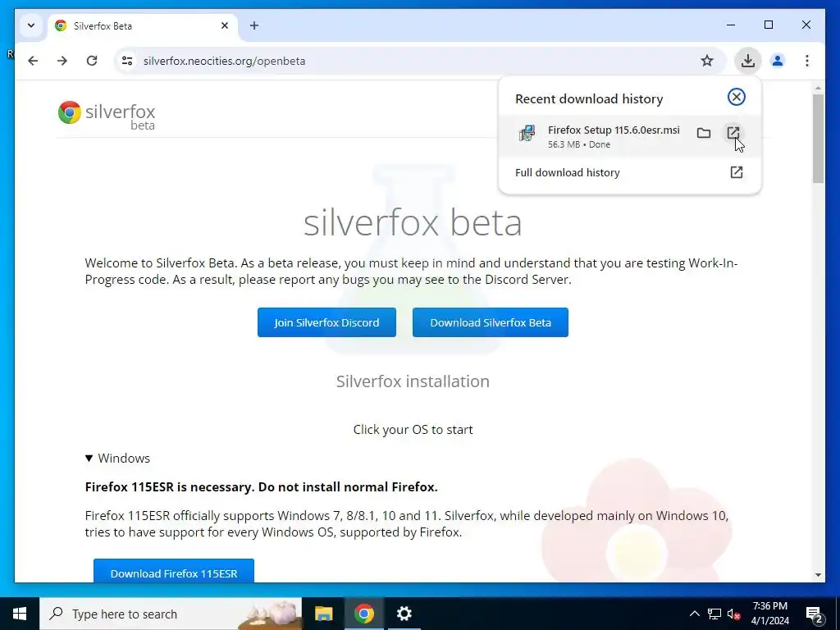Open the tab search dropdown arrow

tap(31, 25)
